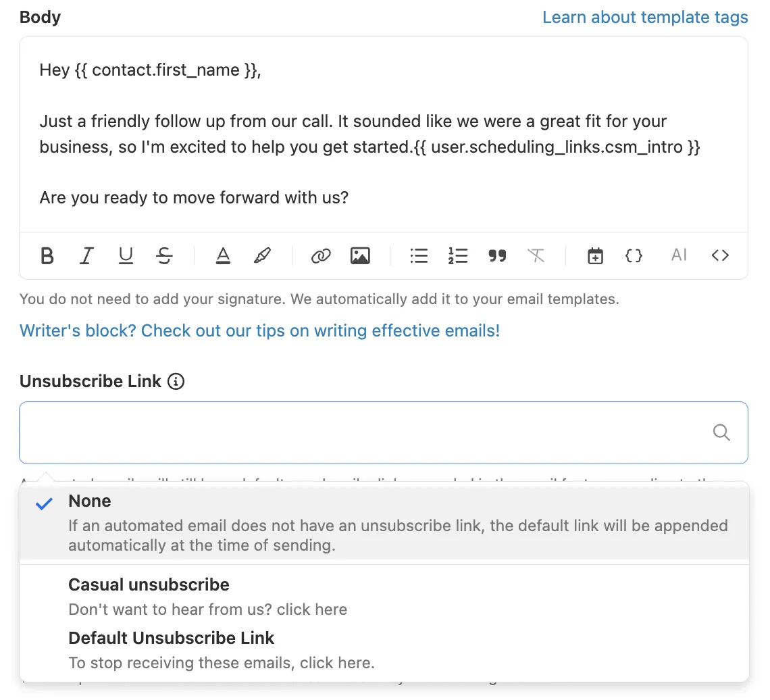Open the text color picker
Screen dimensions: 770x700
coord(223,256)
